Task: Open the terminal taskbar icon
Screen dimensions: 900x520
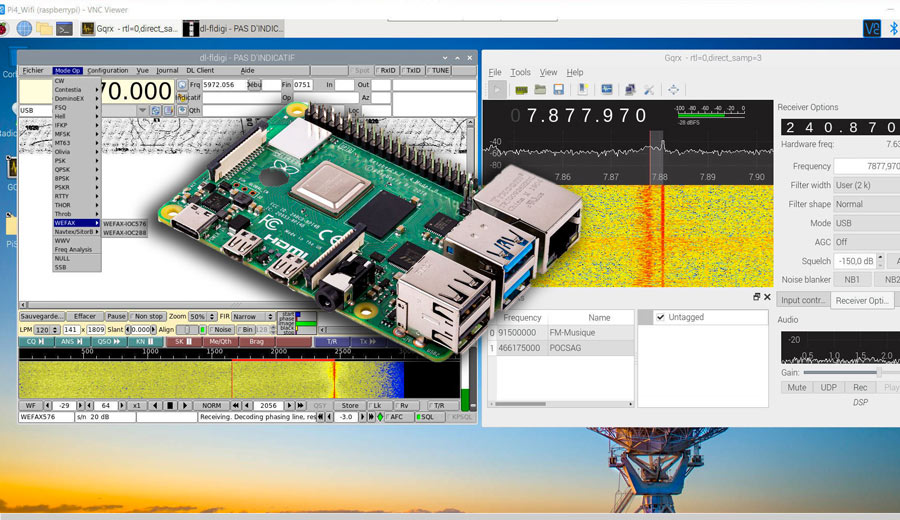Action: coord(64,28)
